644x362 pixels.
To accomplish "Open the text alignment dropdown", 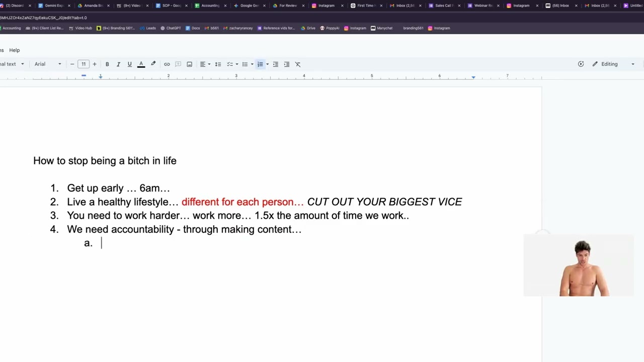I will click(x=205, y=64).
